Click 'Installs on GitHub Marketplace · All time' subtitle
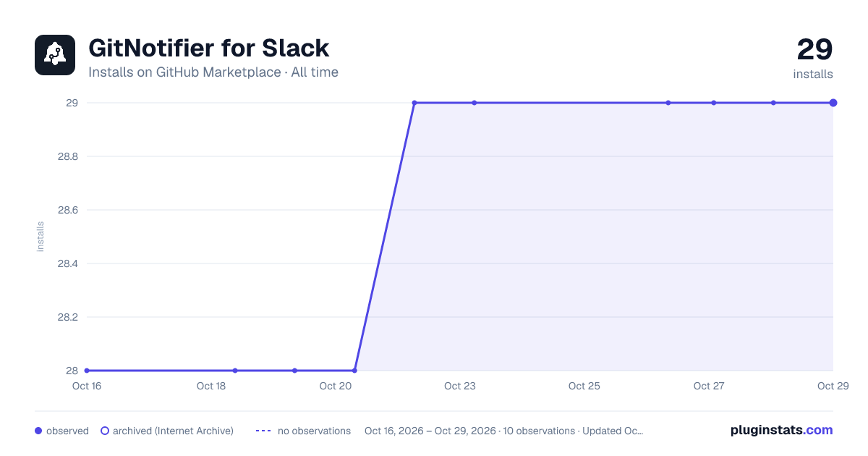The width and height of the screenshot is (868, 456). coord(213,72)
